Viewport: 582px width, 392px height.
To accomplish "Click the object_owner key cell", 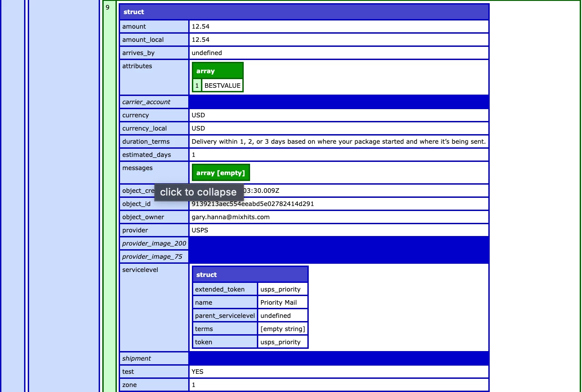I will (x=154, y=217).
